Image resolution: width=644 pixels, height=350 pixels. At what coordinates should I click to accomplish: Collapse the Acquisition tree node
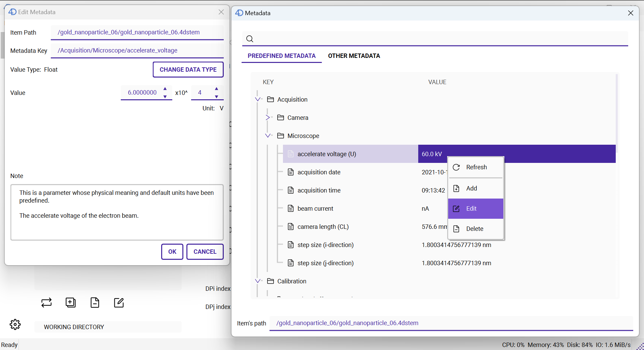coord(258,99)
